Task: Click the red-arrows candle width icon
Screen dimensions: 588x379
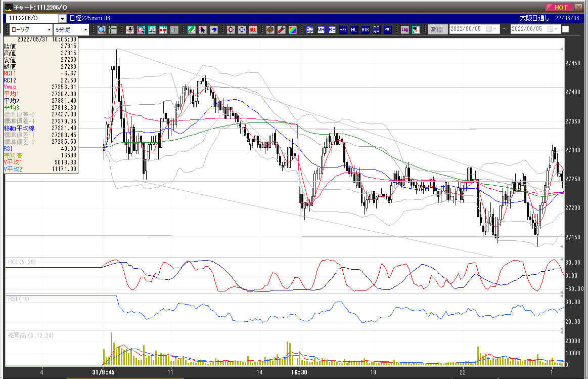Action: coord(231,30)
